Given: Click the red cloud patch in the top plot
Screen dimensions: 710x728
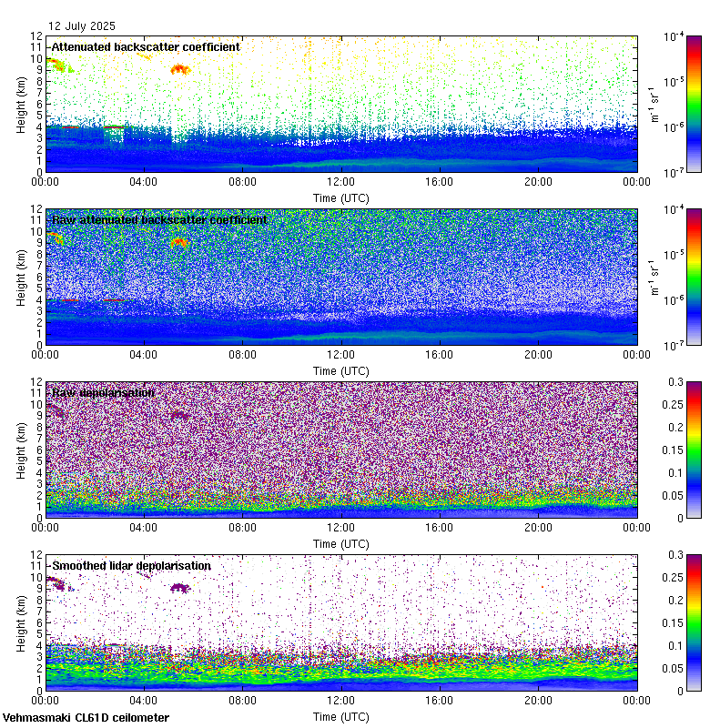Looking at the screenshot, I should tap(179, 69).
